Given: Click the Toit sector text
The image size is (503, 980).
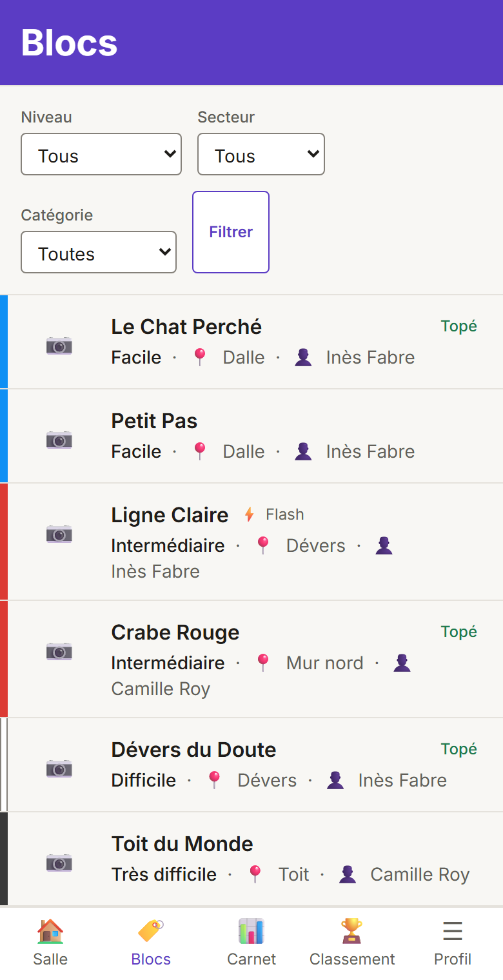Looking at the screenshot, I should click(x=294, y=874).
